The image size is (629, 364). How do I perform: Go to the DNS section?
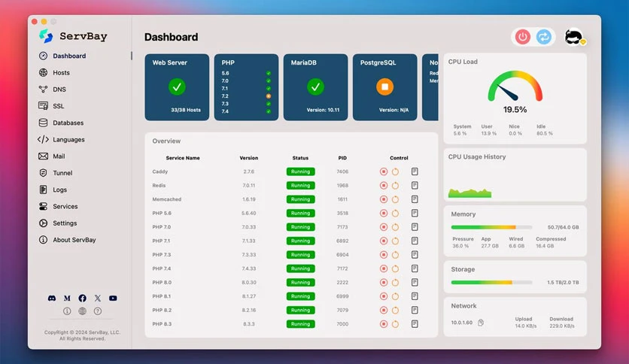point(52,89)
